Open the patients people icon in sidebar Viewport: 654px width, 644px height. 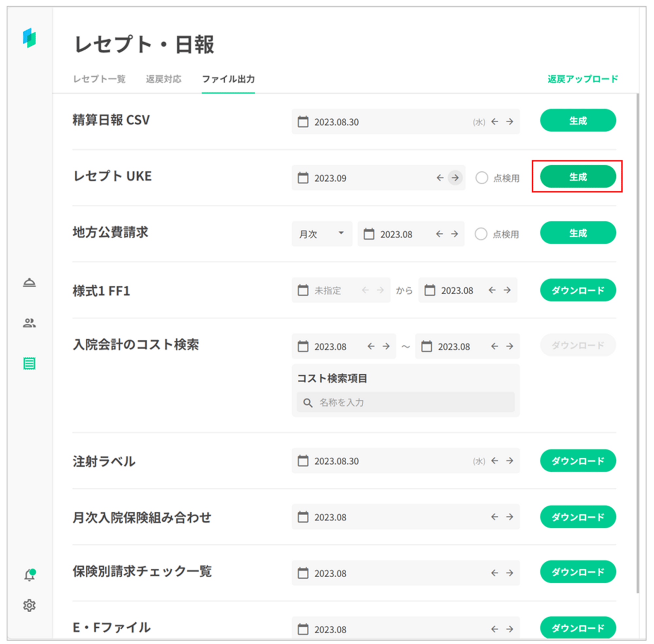pyautogui.click(x=29, y=323)
